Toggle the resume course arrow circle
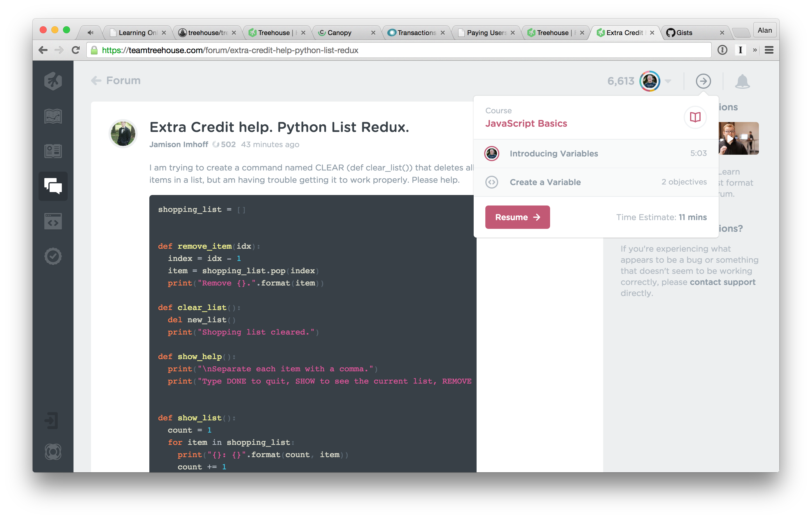This screenshot has height=519, width=812. pyautogui.click(x=703, y=81)
